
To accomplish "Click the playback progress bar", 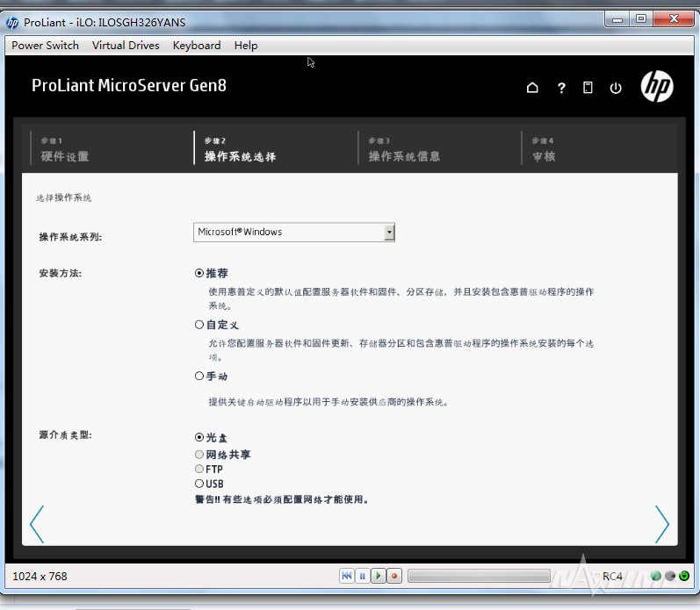I will point(479,576).
